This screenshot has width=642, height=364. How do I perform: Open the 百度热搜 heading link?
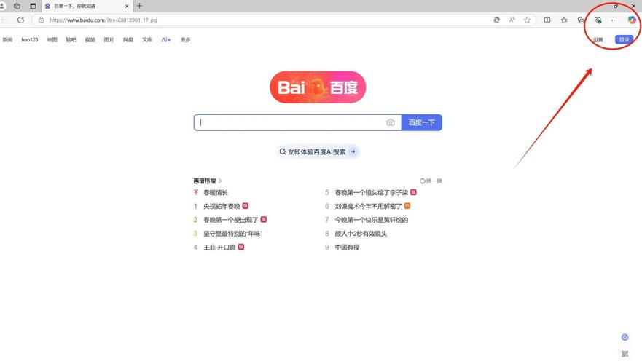click(208, 181)
